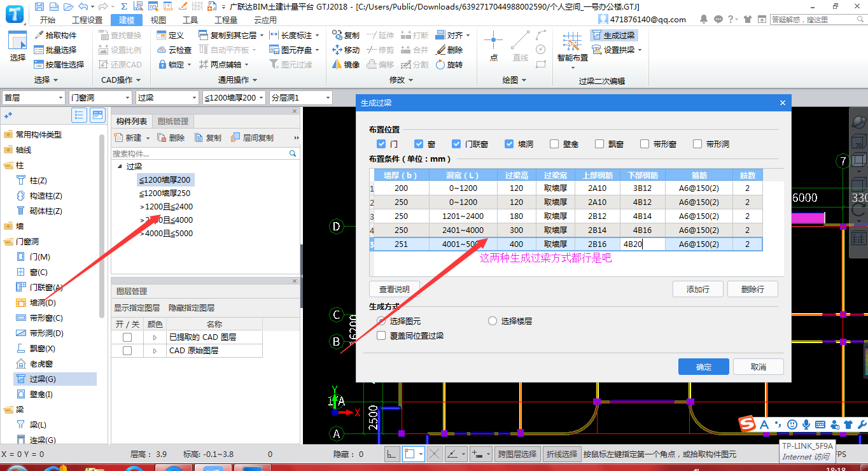
Task: Enable the 飘窗 checkbox
Action: tap(599, 144)
